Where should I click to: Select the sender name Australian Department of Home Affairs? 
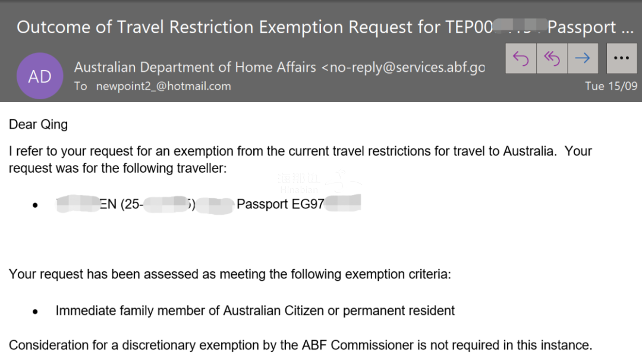tap(195, 67)
